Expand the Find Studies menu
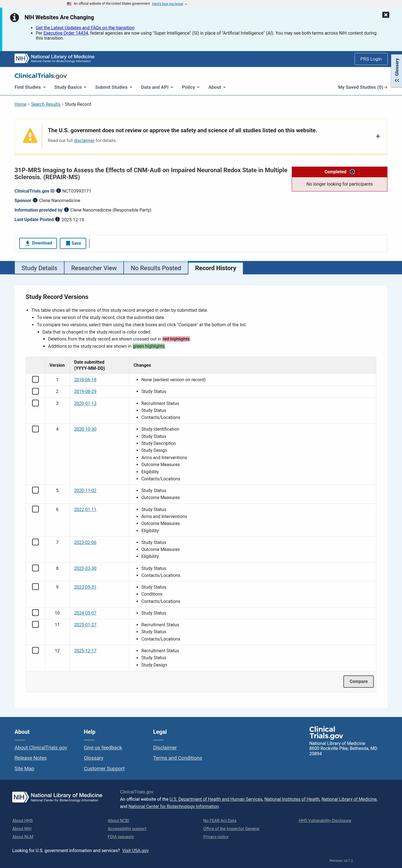Screen dimensions: 402x868 (x=30, y=87)
